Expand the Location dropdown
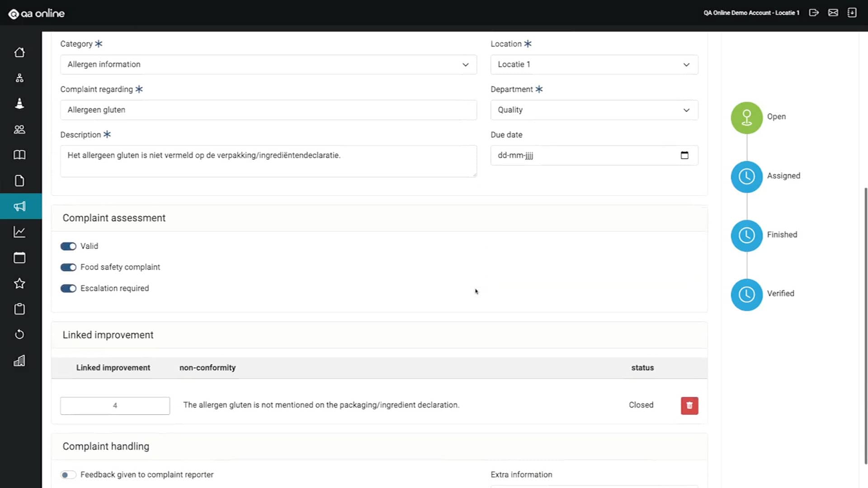 tap(593, 64)
